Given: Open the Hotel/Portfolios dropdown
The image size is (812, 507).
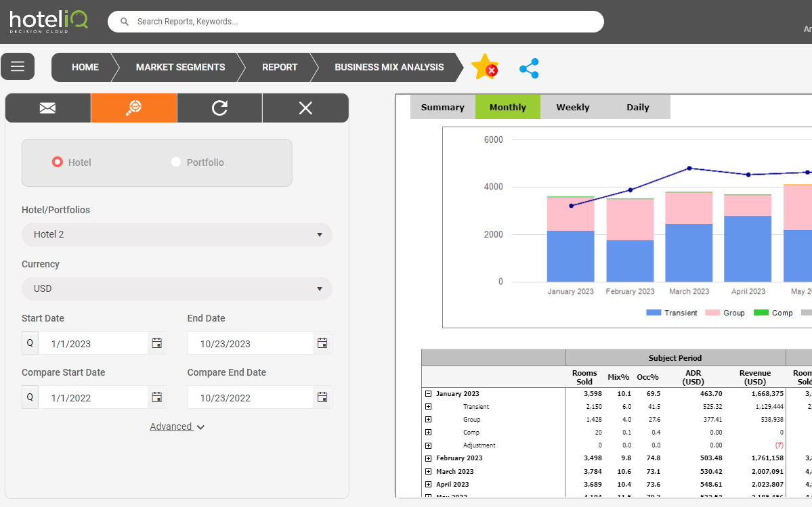Looking at the screenshot, I should pos(177,234).
